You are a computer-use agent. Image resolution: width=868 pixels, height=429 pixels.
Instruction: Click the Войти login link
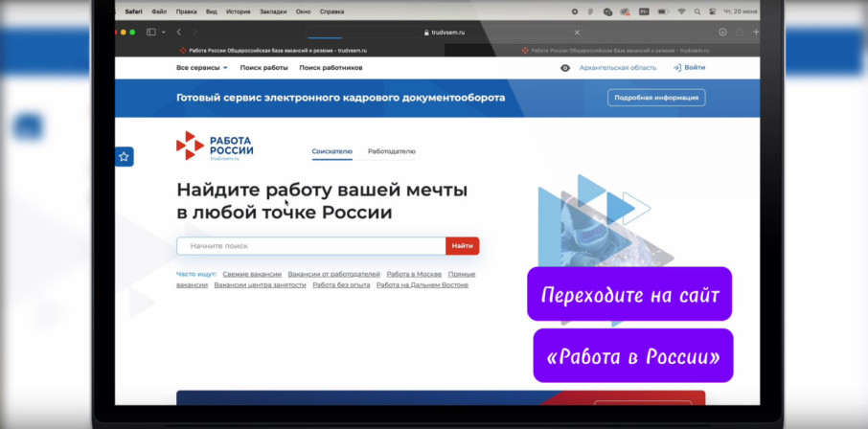point(695,68)
